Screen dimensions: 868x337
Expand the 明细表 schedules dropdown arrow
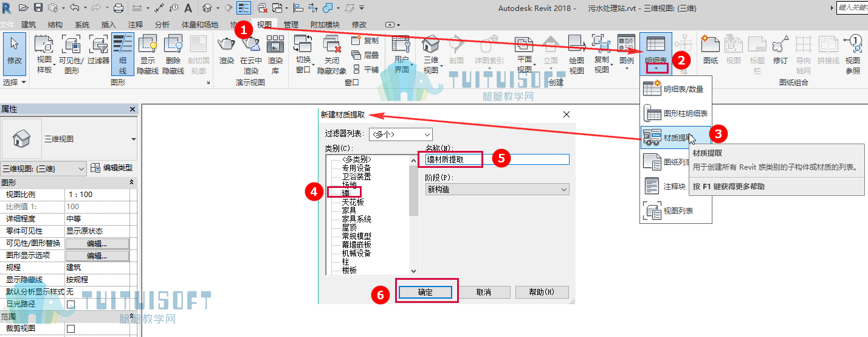pos(655,68)
